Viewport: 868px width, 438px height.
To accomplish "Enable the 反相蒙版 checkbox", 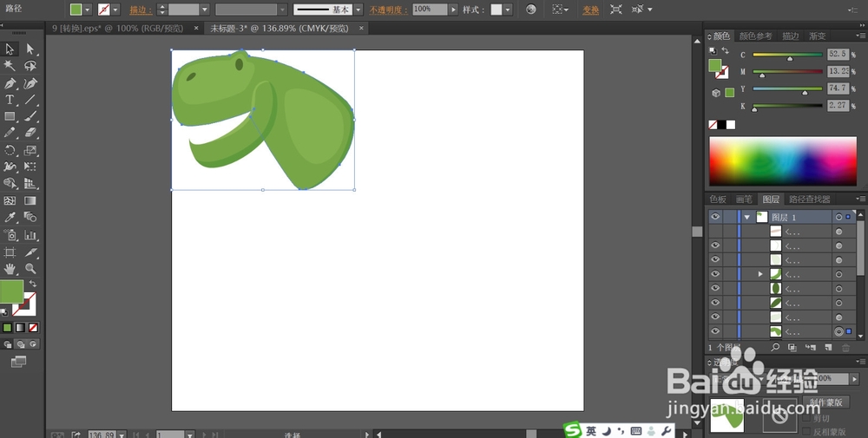I will click(806, 431).
